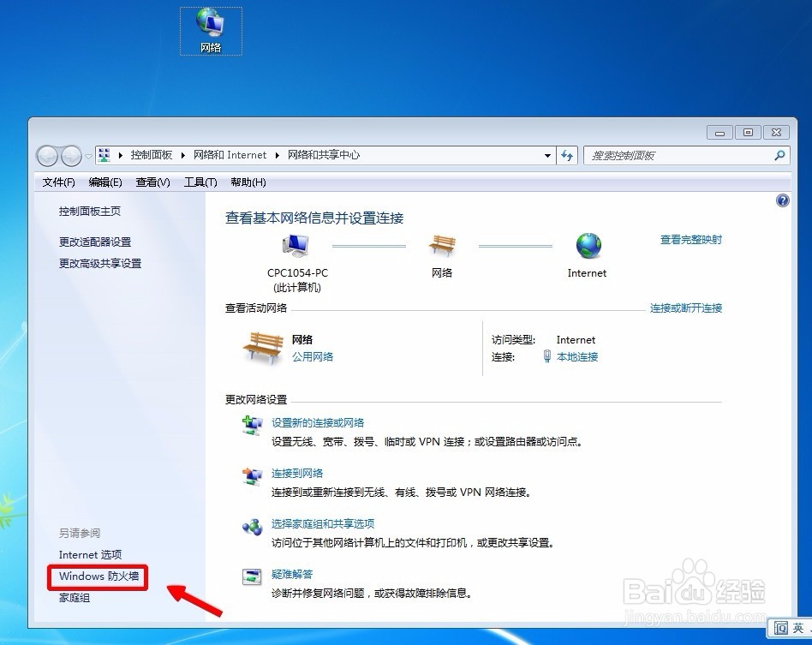Click the Forward navigation arrow button
This screenshot has height=645, width=812.
(x=71, y=155)
